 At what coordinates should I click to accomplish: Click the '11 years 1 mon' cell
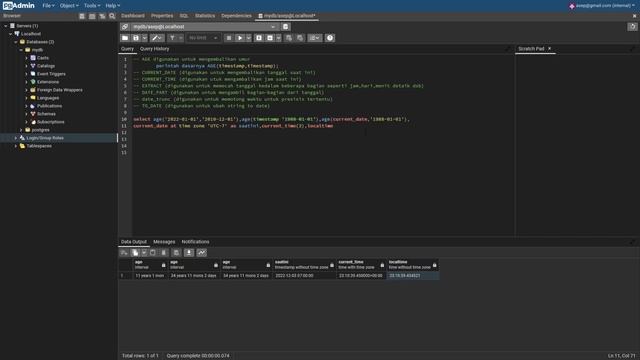150,276
